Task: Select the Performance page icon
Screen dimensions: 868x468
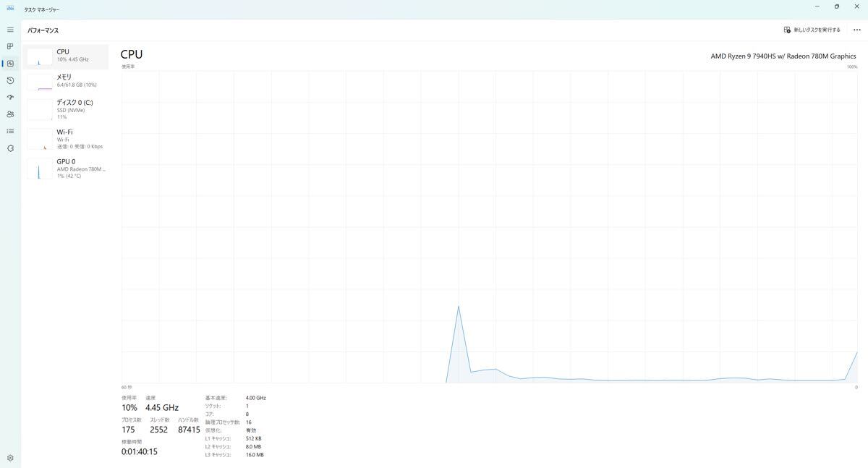Action: tap(10, 64)
